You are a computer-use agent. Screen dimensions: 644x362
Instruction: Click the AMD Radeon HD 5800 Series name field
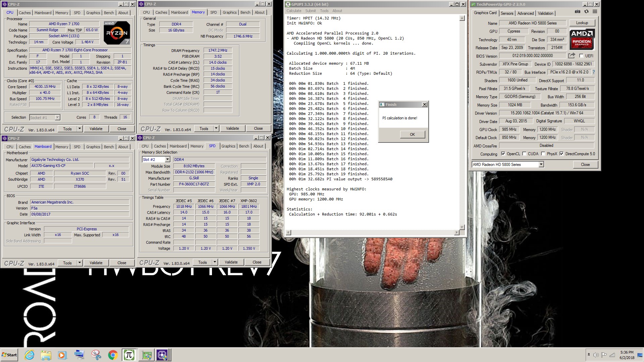[532, 23]
